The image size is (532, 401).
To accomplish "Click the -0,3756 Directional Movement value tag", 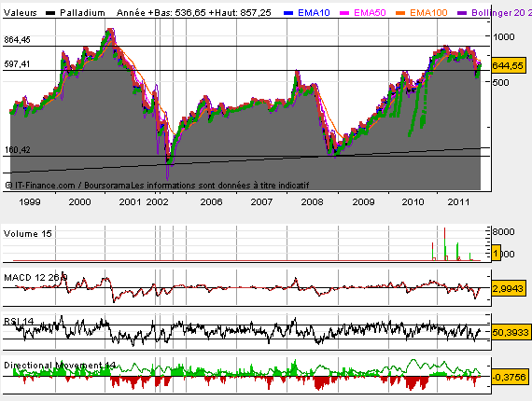I will coord(510,377).
